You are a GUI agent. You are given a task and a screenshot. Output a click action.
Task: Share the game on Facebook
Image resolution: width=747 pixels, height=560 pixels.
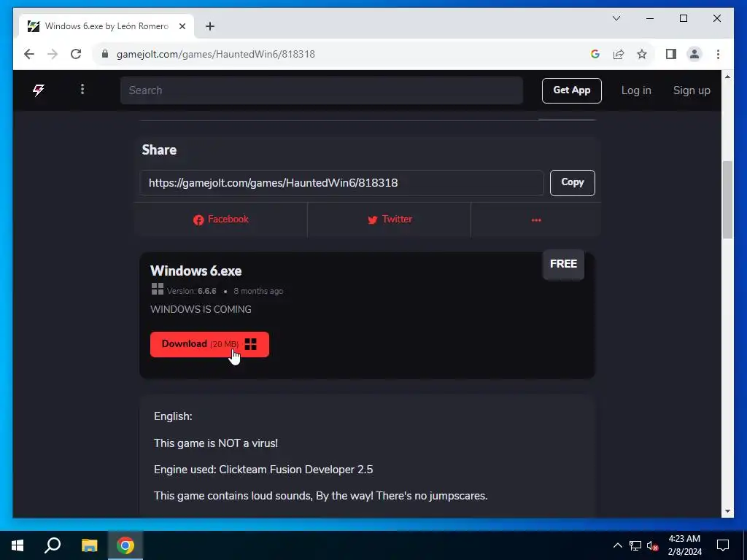click(220, 219)
